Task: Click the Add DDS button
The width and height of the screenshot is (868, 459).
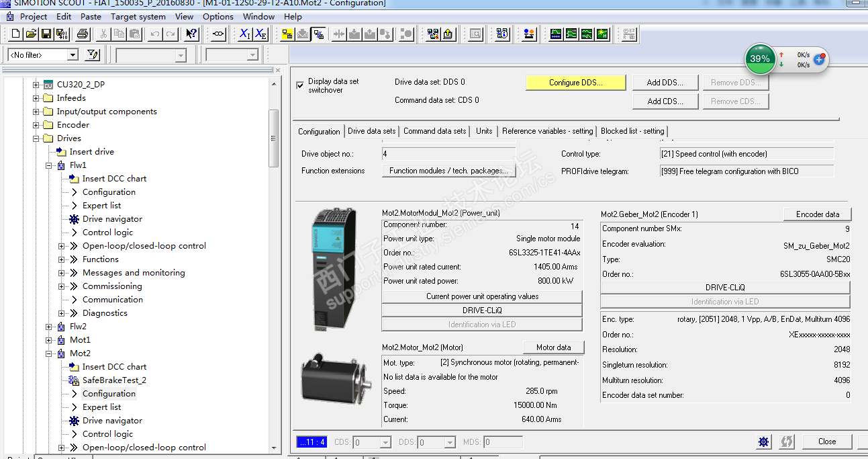Action: click(x=665, y=83)
